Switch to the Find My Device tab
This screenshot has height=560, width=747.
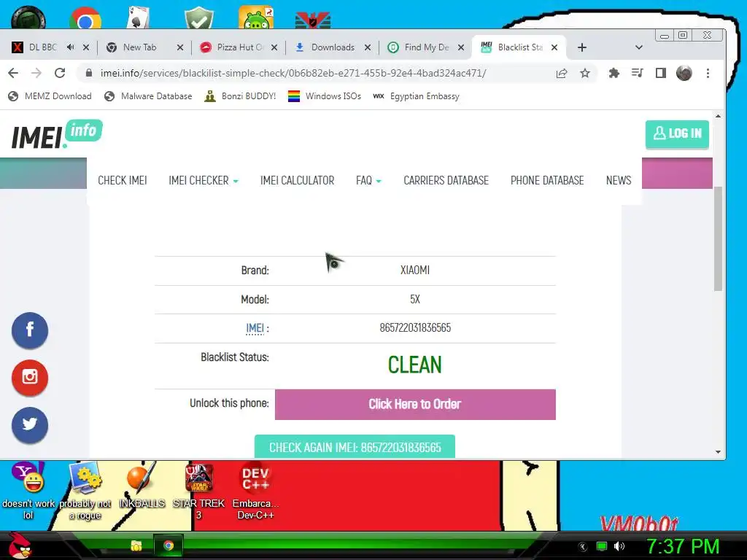(426, 47)
